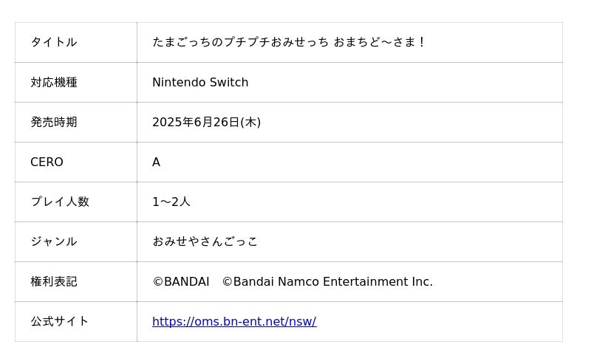Viewport: 591px width, 364px height.
Task: Open the https://oms.bn-ent.net/nsw/ link
Action: coord(233,322)
